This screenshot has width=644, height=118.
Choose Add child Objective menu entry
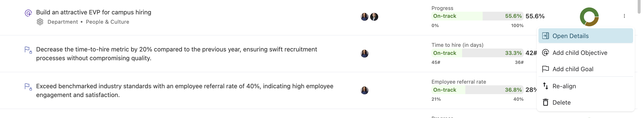[x=580, y=53]
